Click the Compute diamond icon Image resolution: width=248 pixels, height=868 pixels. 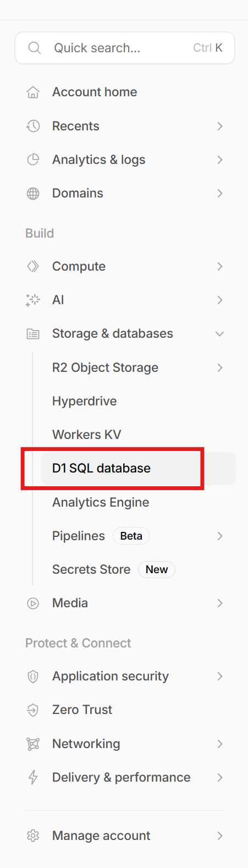tap(33, 267)
